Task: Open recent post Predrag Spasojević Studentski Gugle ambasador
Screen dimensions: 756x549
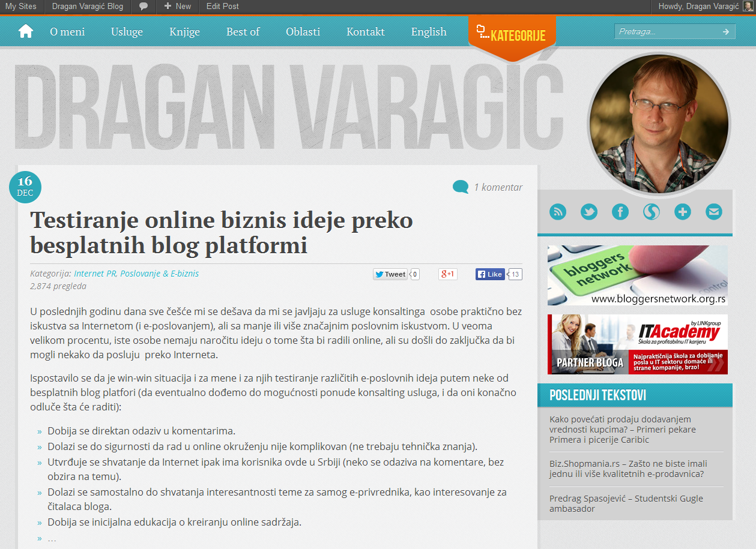Action: pyautogui.click(x=626, y=503)
